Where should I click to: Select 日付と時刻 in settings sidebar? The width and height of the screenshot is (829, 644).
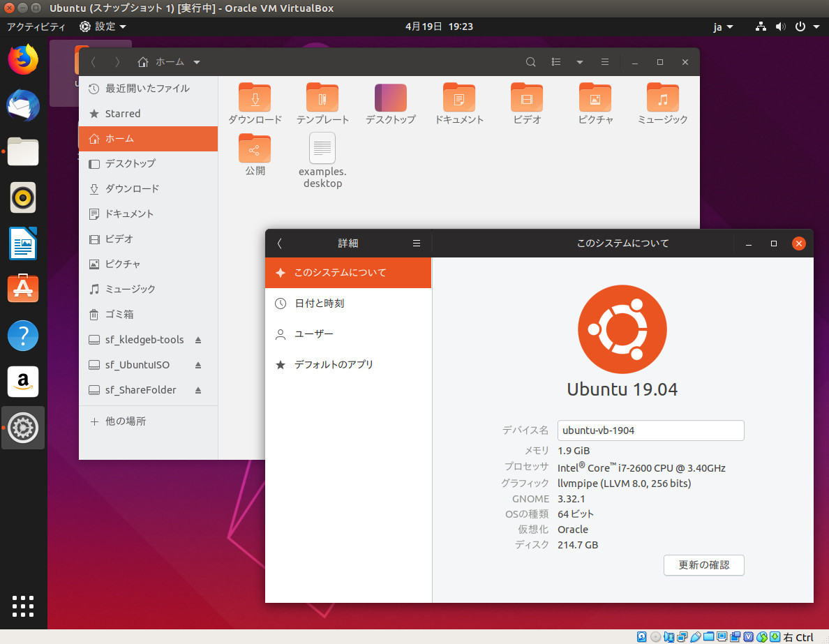click(x=348, y=304)
